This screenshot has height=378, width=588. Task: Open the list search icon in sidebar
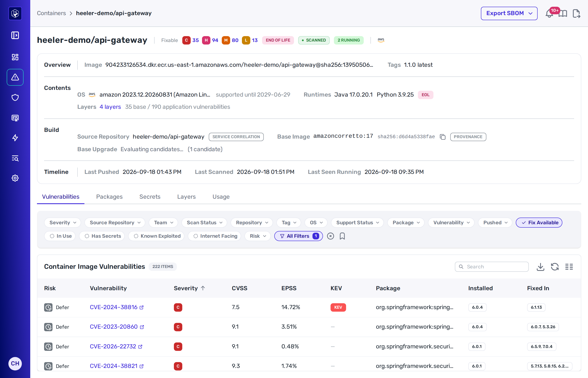[x=15, y=158]
